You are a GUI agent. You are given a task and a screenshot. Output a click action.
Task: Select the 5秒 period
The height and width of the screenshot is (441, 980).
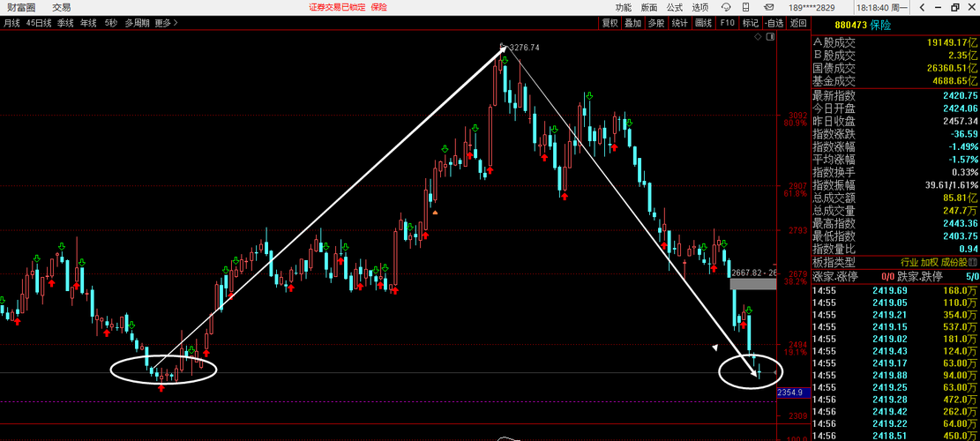coord(110,22)
